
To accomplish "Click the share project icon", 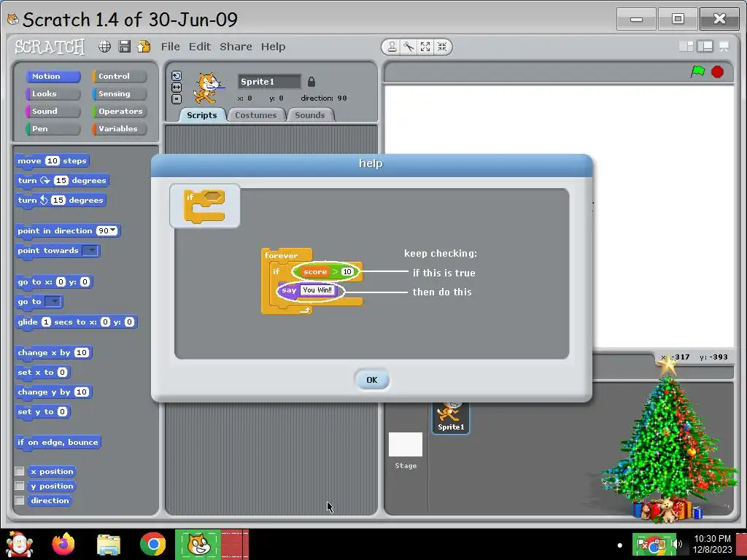I will click(x=144, y=46).
